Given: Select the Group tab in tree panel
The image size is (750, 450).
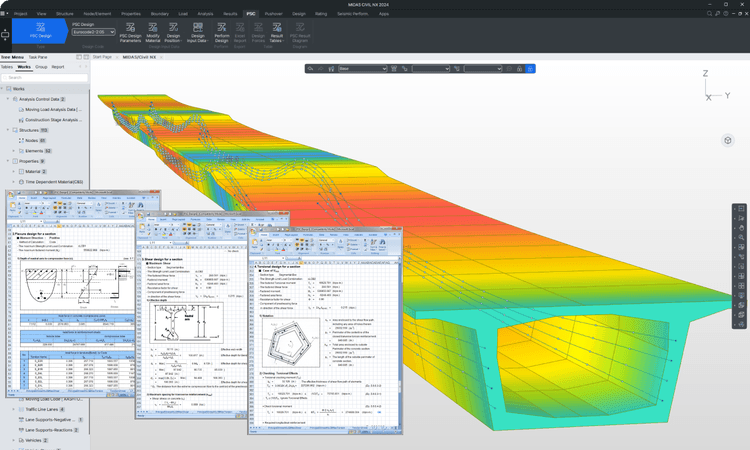Looking at the screenshot, I should point(41,67).
